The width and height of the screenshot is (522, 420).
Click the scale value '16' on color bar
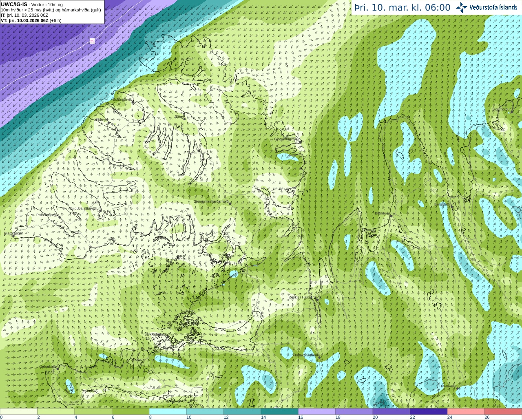click(301, 418)
